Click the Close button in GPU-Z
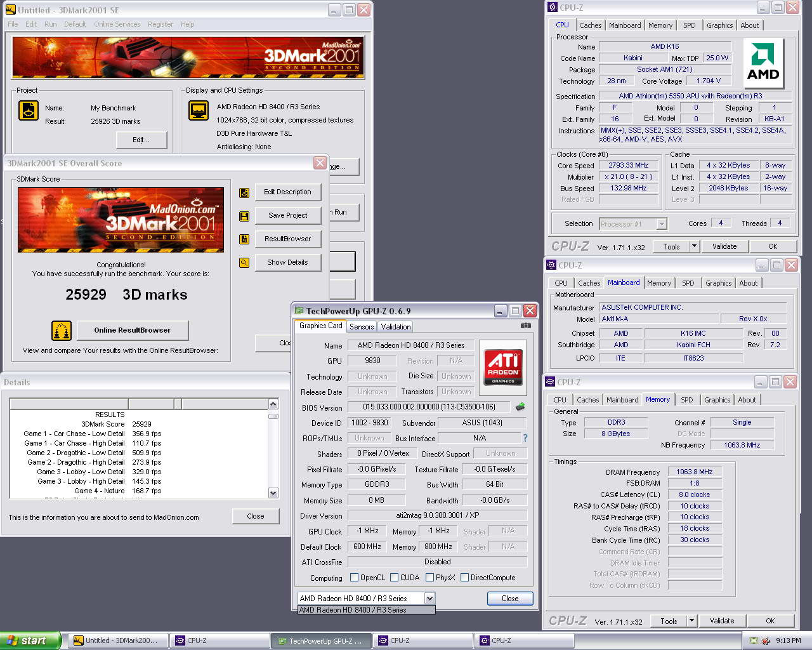 tap(510, 599)
